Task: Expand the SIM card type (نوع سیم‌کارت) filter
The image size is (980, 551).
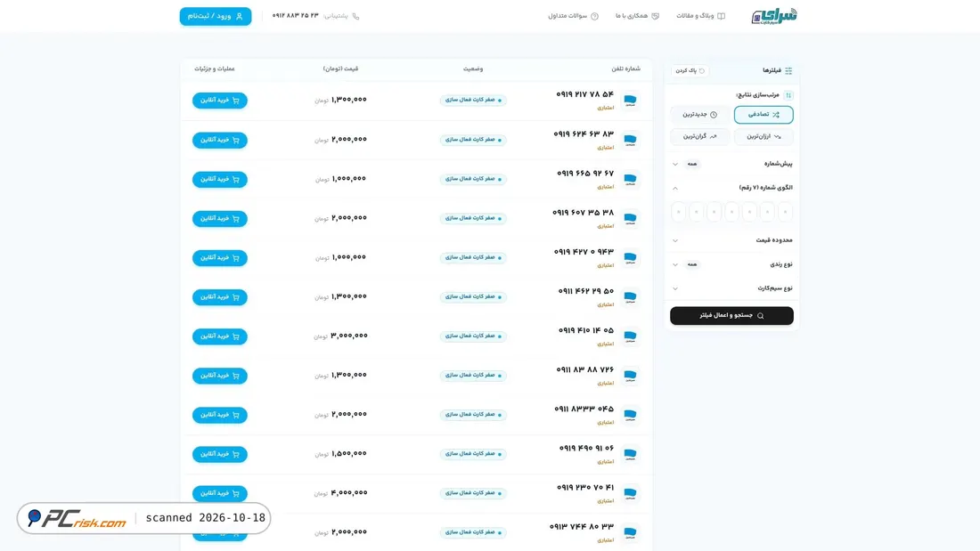Action: (x=731, y=288)
